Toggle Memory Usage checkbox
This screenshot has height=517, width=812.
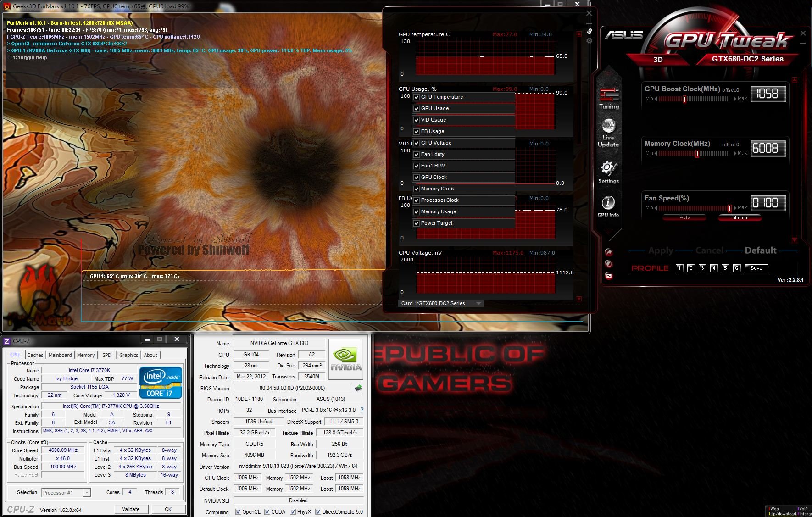click(417, 212)
